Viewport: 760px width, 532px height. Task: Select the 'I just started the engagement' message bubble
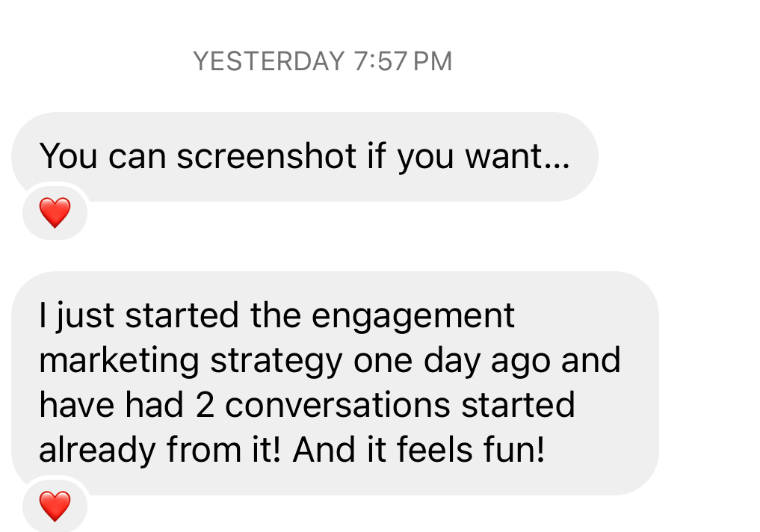click(x=335, y=383)
